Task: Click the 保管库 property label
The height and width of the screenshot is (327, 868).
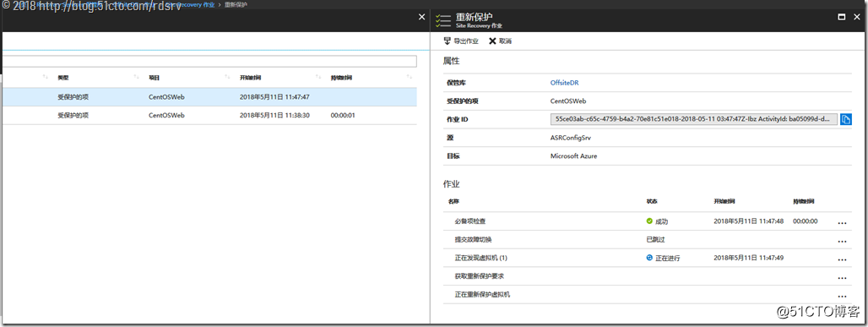Action: click(456, 83)
